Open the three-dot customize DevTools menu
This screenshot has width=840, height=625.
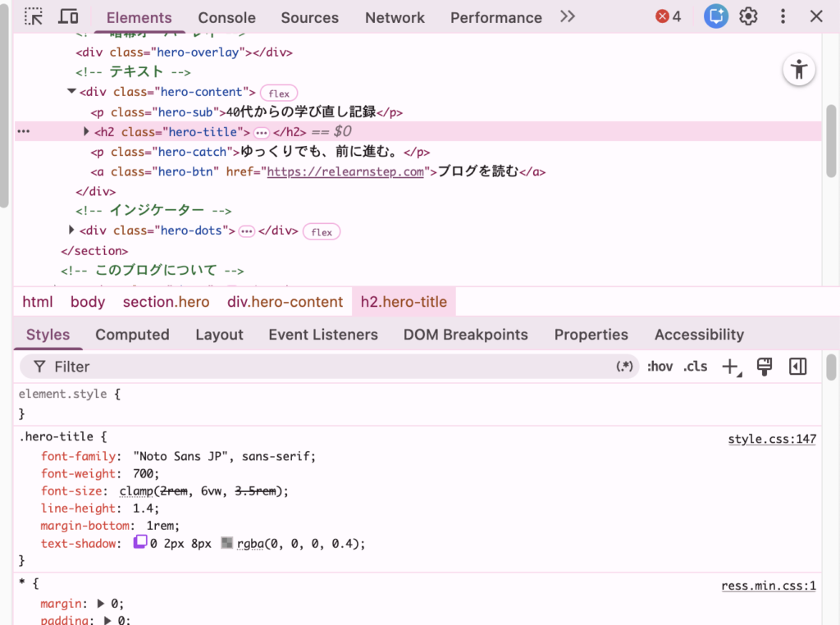pyautogui.click(x=783, y=16)
